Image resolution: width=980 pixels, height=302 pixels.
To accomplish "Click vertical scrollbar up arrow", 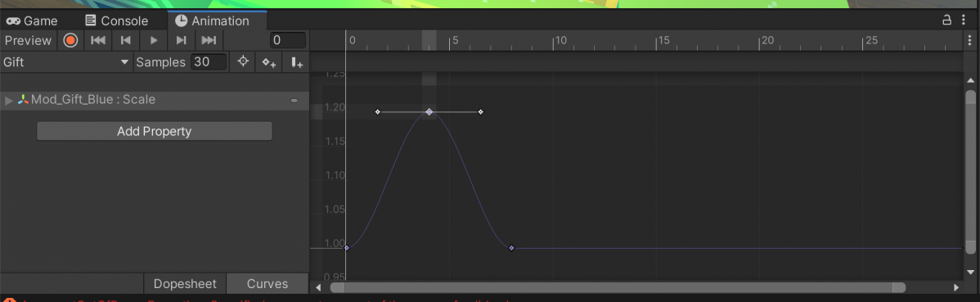I will (971, 81).
